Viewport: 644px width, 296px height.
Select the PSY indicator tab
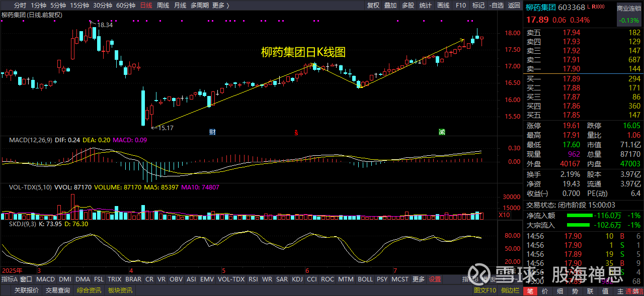pos(382,279)
